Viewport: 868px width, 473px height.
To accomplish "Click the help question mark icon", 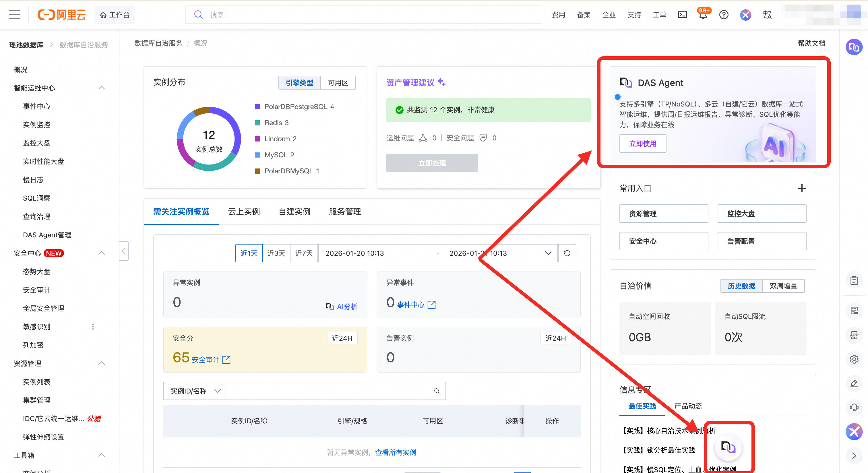I will pyautogui.click(x=723, y=15).
